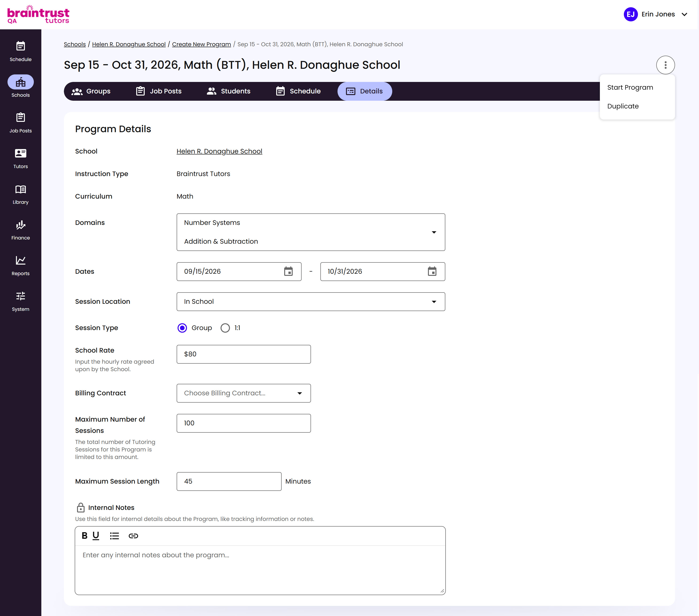Toggle bold in Internal Notes editor
Viewport: 699px width, 616px height.
click(85, 536)
